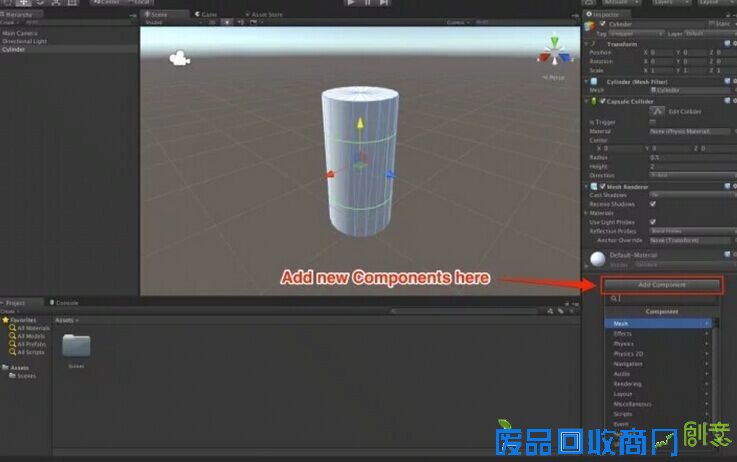
Task: Collapse the Cylinder Mesh Filter component
Action: pos(587,82)
